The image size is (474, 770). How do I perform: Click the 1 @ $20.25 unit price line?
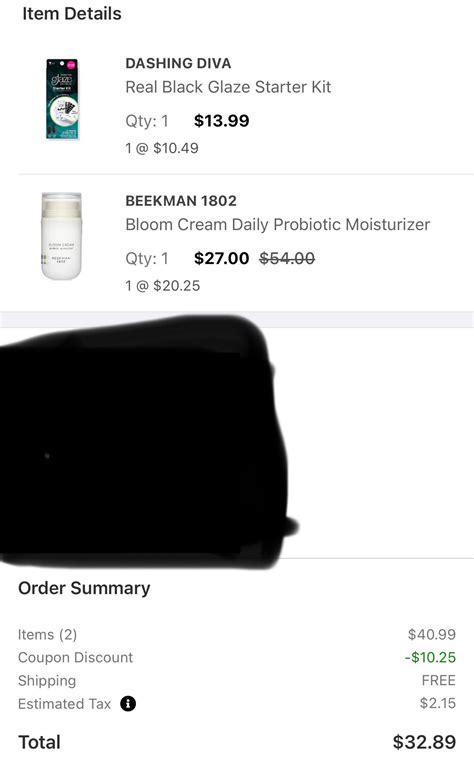click(x=163, y=286)
